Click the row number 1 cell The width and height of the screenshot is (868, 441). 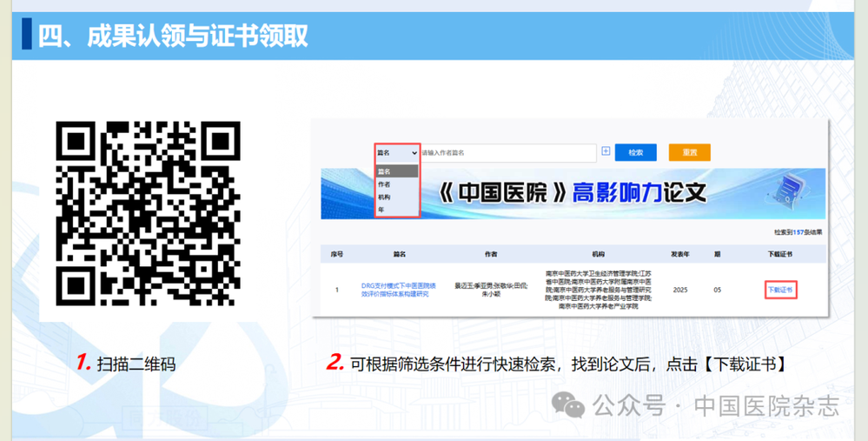coord(336,290)
